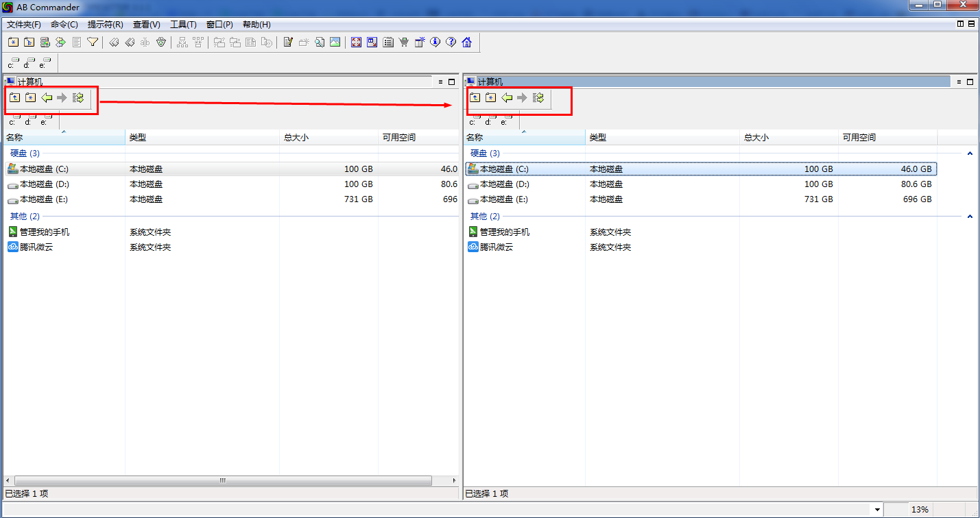The height and width of the screenshot is (518, 980).
Task: Click the home icon in main toolbar
Action: click(x=467, y=42)
